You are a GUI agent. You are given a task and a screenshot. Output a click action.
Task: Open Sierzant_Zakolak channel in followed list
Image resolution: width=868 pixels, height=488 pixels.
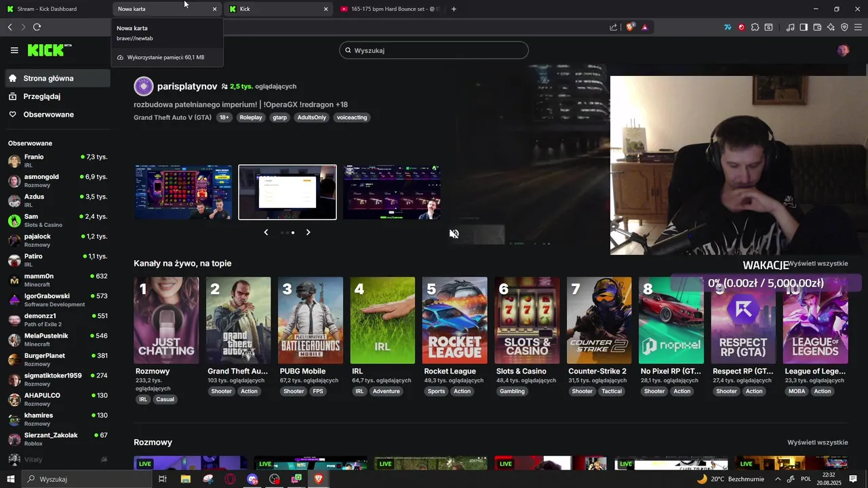point(58,439)
